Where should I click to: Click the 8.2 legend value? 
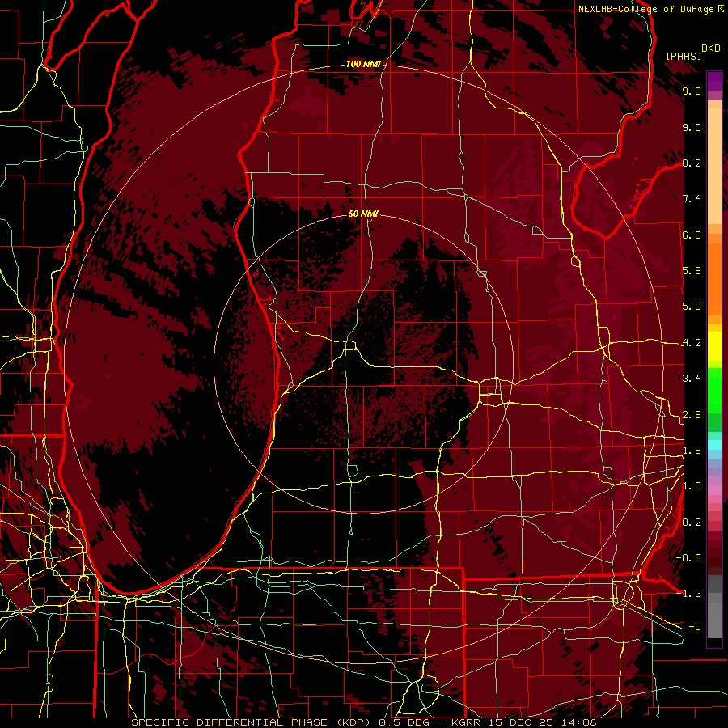(692, 163)
